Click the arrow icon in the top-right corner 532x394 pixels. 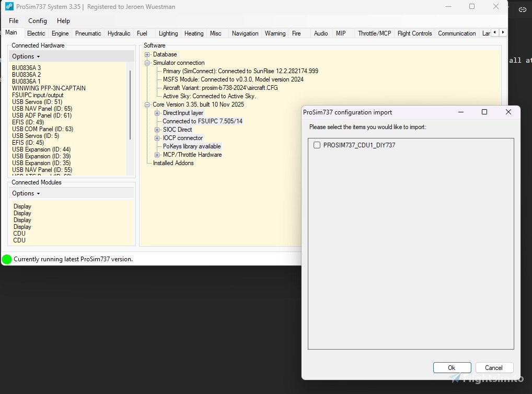pos(522,9)
